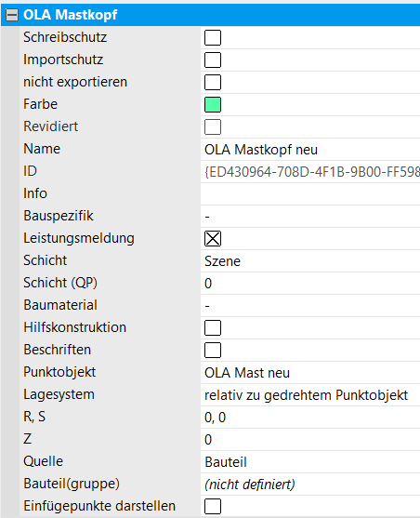Open the Baumaterial value dropdown
The image size is (420, 518).
tap(310, 306)
